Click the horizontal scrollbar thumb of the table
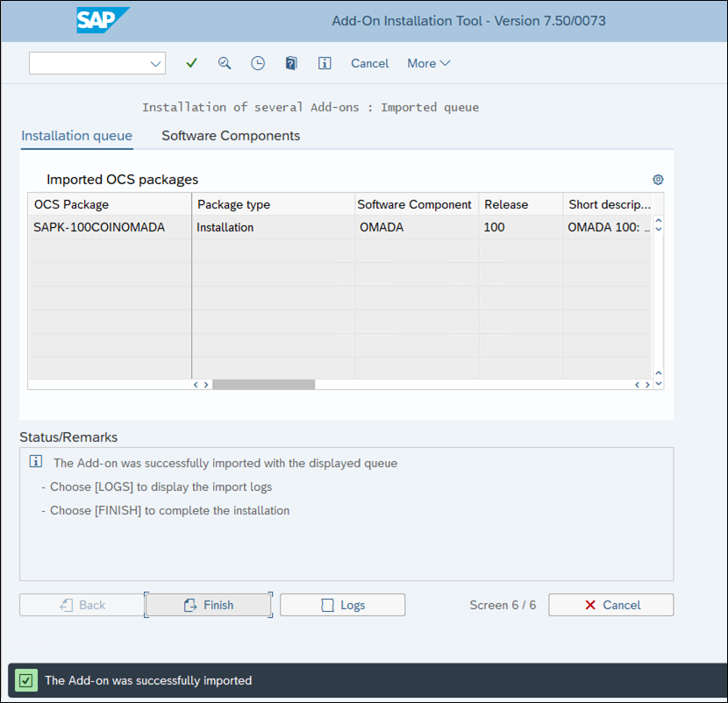Image resolution: width=728 pixels, height=703 pixels. point(264,385)
